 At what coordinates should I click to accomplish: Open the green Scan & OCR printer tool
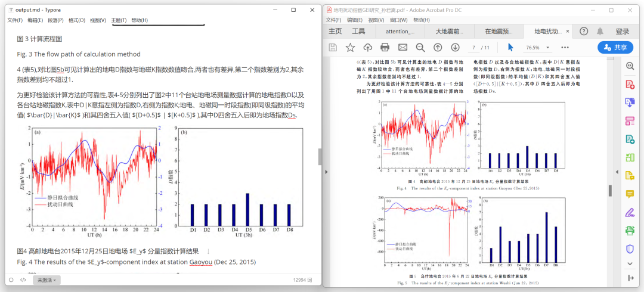point(630,231)
